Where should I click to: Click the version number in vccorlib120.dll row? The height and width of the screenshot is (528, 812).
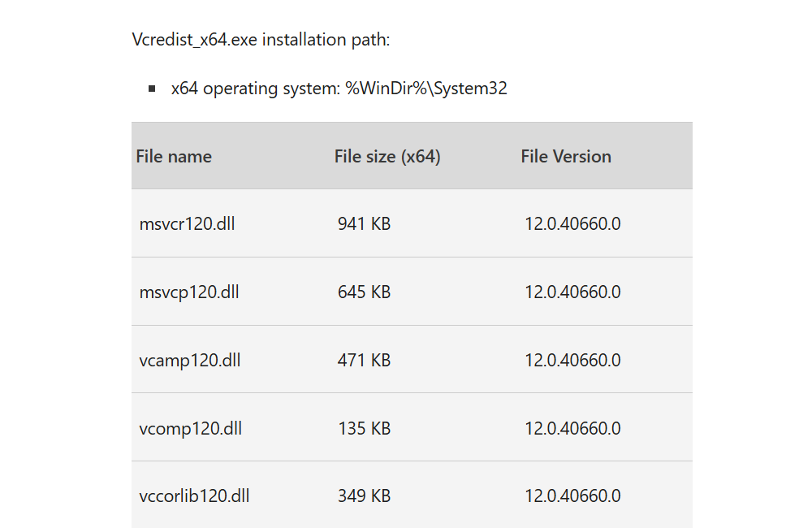[572, 496]
